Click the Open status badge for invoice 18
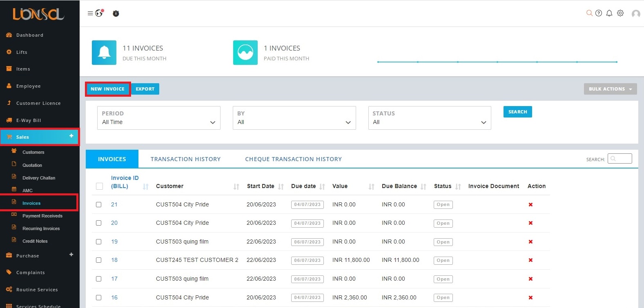 (x=443, y=260)
